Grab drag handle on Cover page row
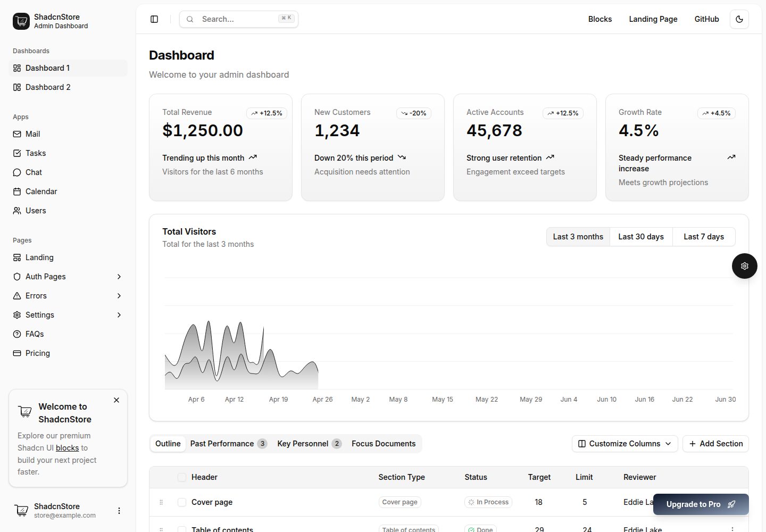The height and width of the screenshot is (532, 766). pos(161,502)
